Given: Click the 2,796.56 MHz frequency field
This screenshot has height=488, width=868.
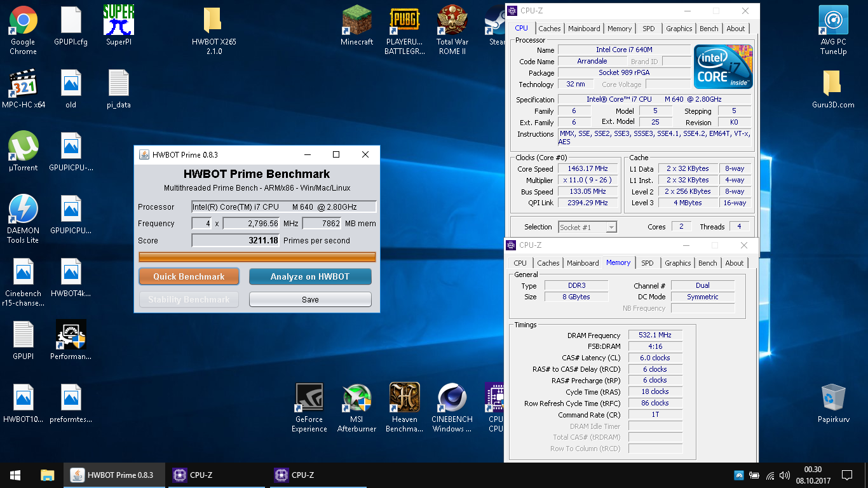Looking at the screenshot, I should pyautogui.click(x=252, y=224).
